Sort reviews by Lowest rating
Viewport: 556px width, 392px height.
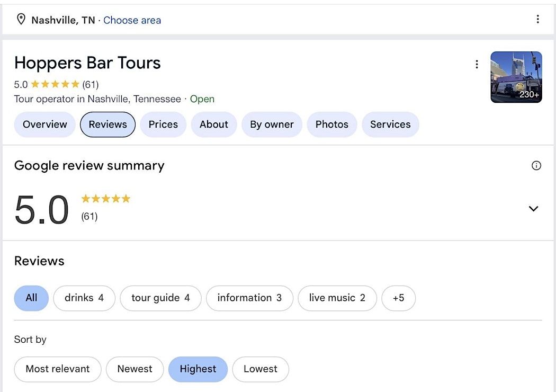coord(260,369)
